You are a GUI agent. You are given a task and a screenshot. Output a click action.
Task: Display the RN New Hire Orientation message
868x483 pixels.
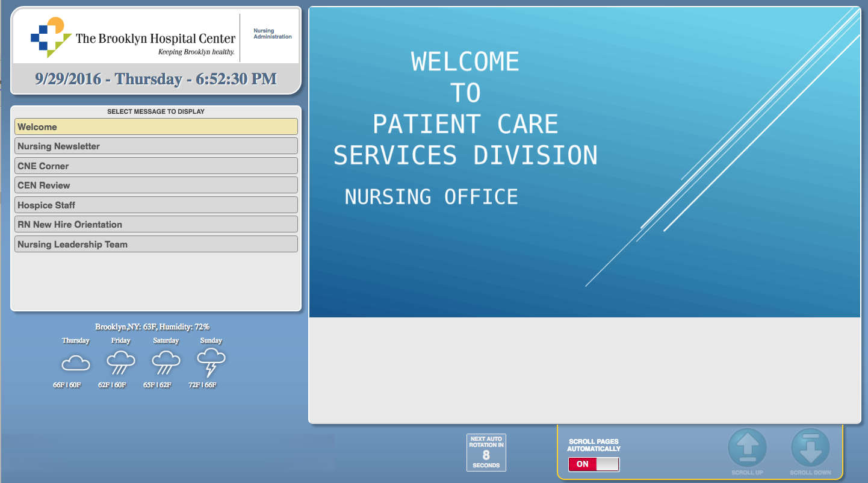tap(156, 225)
